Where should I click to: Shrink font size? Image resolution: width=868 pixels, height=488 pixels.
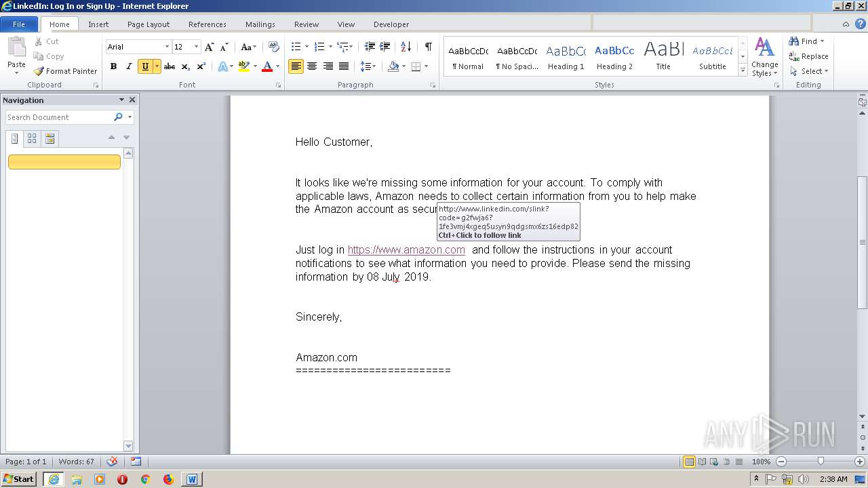click(x=224, y=47)
